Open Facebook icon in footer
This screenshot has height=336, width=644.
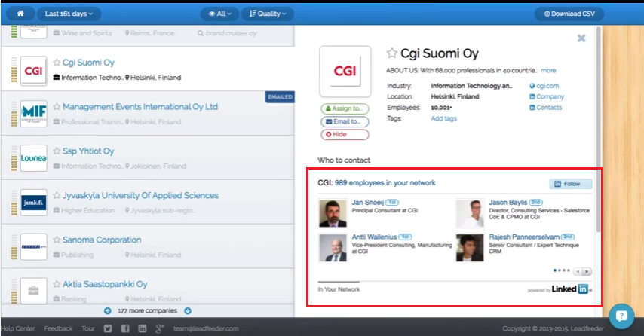click(125, 328)
